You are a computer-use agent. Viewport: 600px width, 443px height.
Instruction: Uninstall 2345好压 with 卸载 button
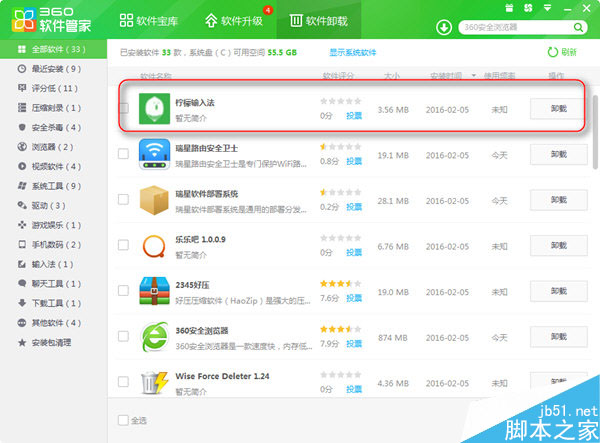pos(559,291)
